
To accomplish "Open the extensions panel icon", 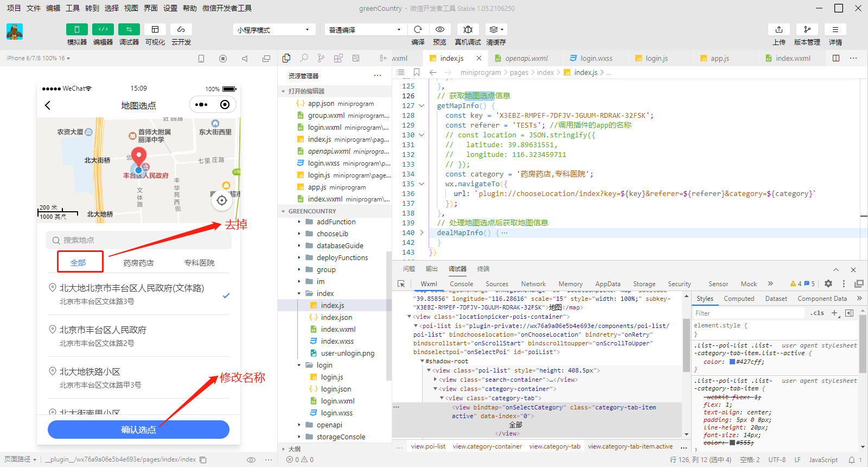I will point(339,58).
